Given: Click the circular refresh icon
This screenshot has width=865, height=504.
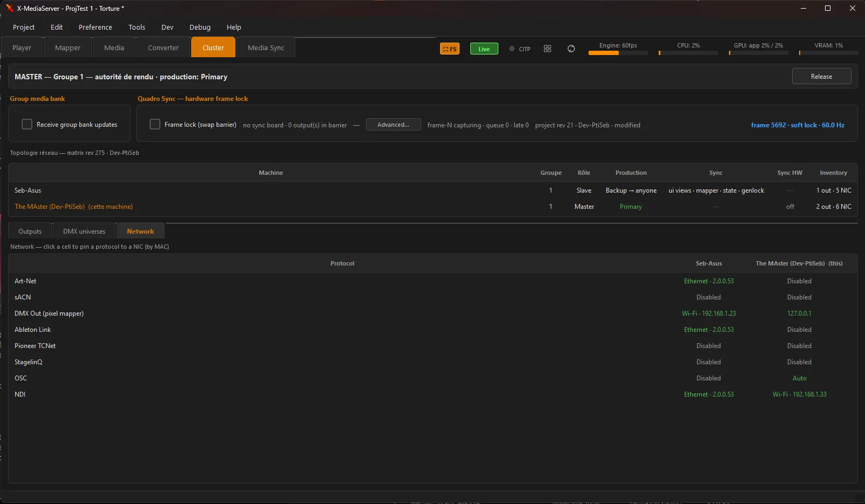Looking at the screenshot, I should click(x=571, y=49).
